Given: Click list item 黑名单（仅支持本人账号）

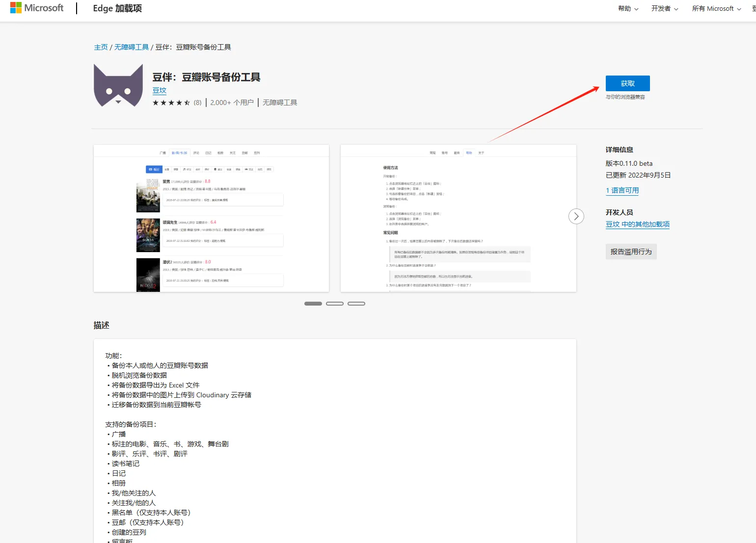Looking at the screenshot, I should click(151, 513).
